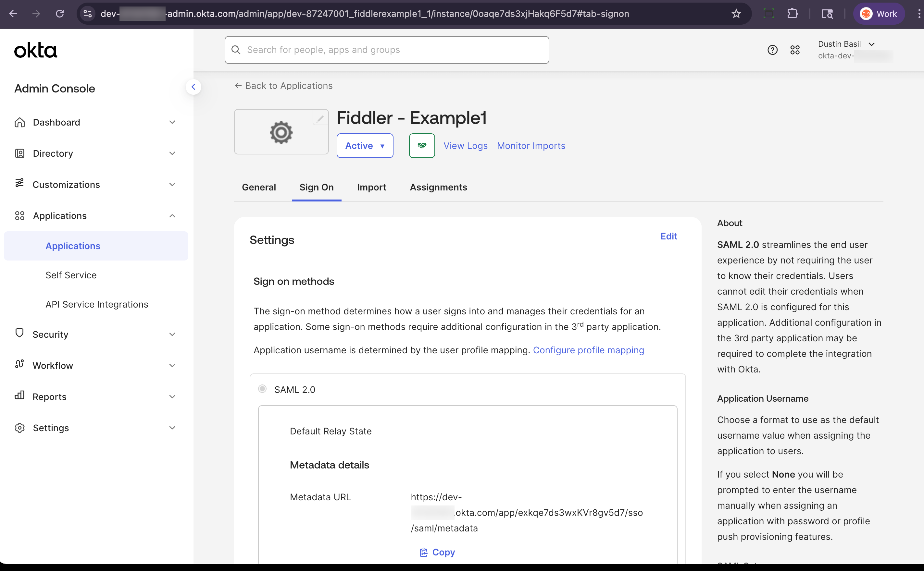The width and height of the screenshot is (924, 571).
Task: Open the Import tab
Action: (371, 187)
